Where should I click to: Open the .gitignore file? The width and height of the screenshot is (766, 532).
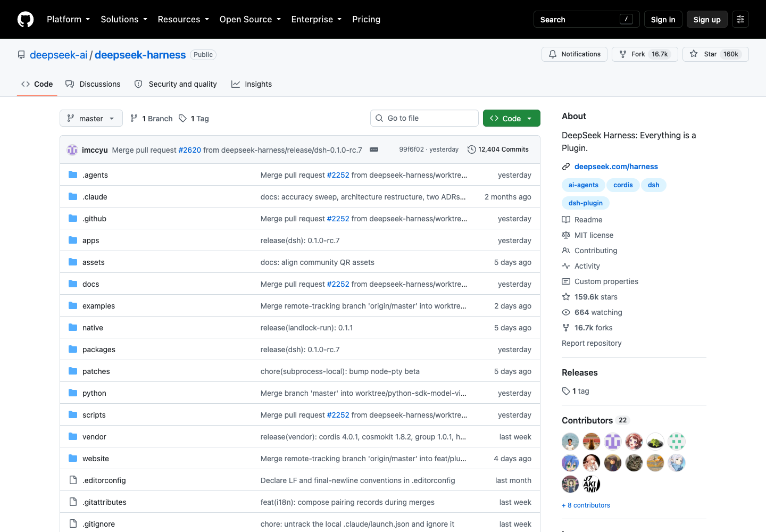(98, 524)
